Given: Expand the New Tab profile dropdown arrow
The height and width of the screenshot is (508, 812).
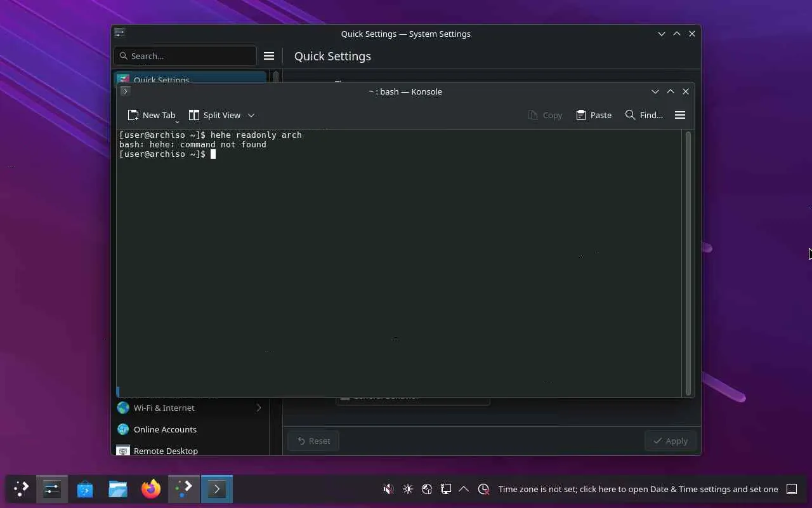Looking at the screenshot, I should click(177, 121).
